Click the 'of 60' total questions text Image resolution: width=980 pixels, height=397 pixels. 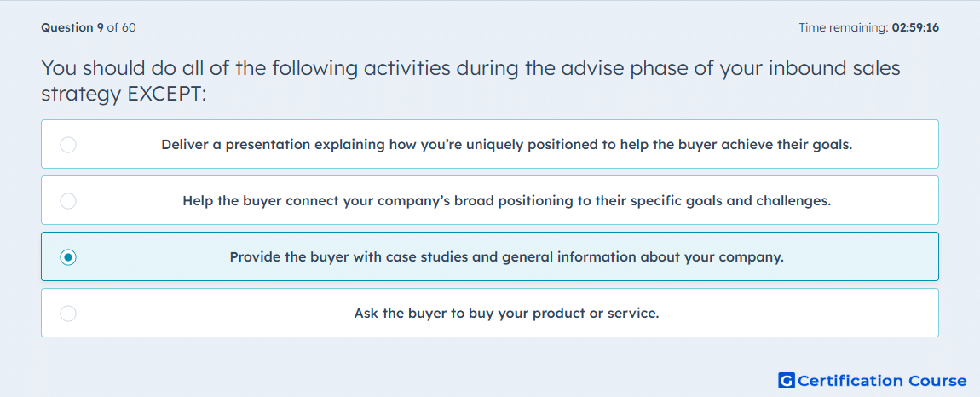pyautogui.click(x=122, y=27)
